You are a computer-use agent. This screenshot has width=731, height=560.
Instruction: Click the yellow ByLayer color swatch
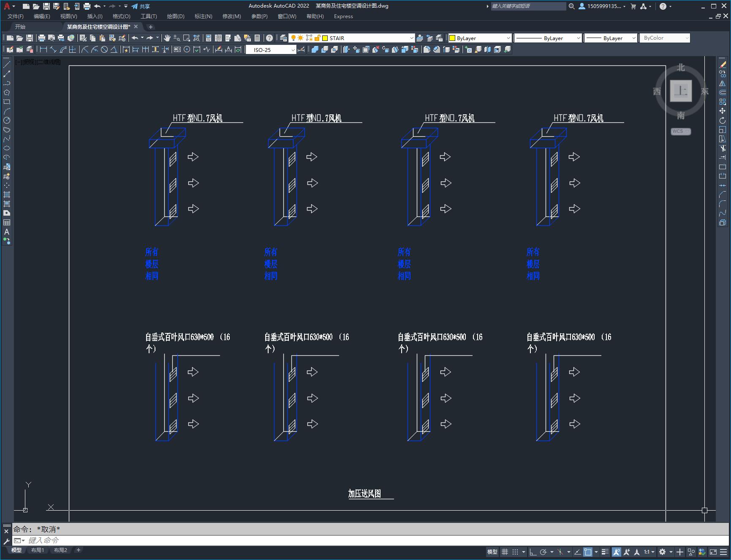coord(452,38)
